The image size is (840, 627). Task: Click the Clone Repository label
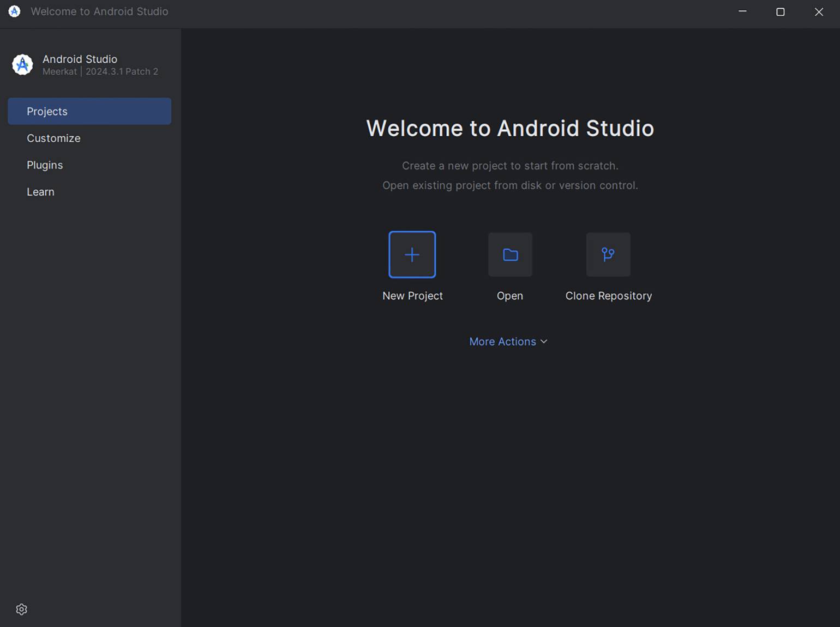click(609, 296)
